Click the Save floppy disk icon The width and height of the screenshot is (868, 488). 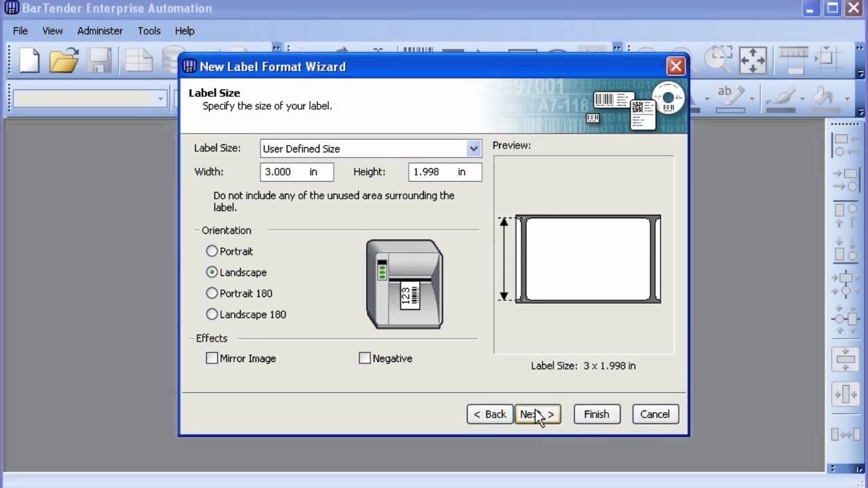point(99,60)
